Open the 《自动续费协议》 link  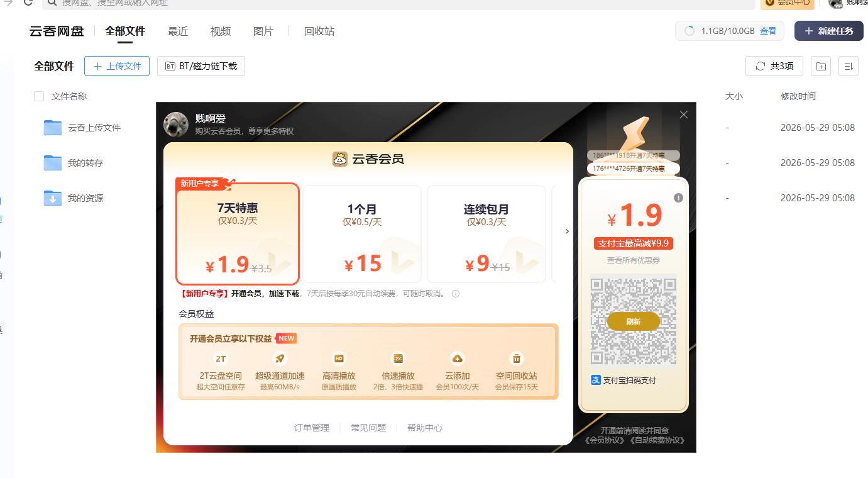pos(657,440)
